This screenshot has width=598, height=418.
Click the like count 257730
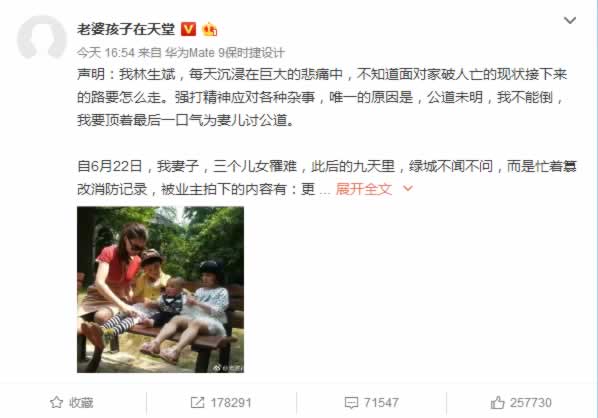(x=530, y=403)
